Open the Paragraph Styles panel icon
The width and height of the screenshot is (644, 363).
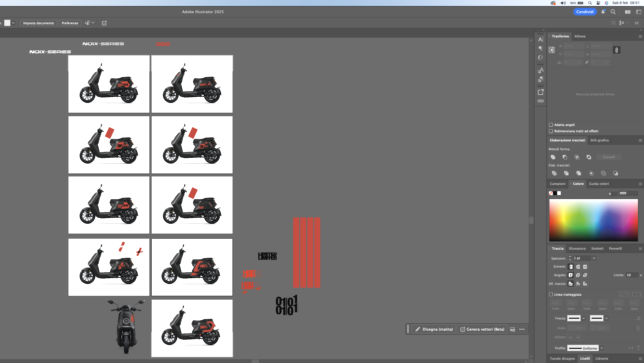(540, 79)
